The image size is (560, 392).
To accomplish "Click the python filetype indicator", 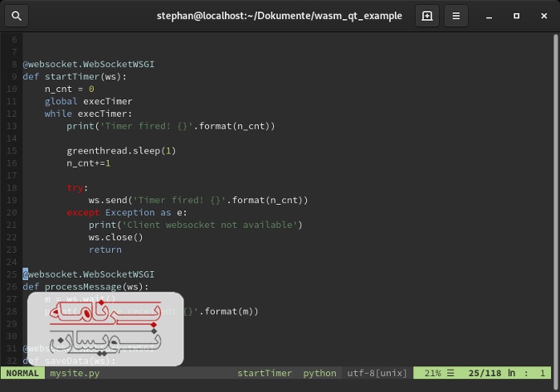I will tap(319, 373).
